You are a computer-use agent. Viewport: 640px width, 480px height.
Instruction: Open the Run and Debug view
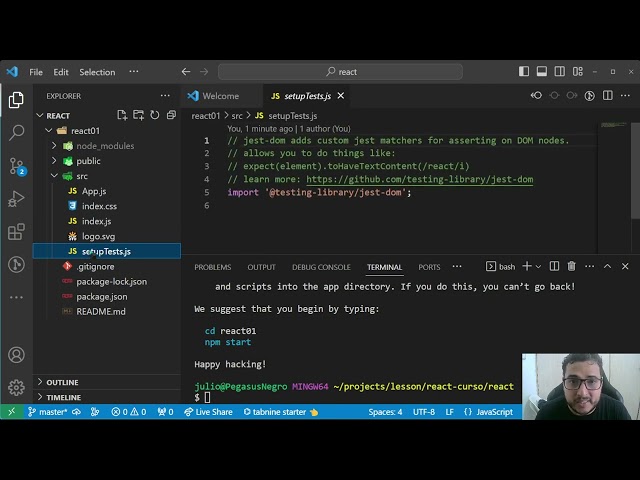[16, 199]
